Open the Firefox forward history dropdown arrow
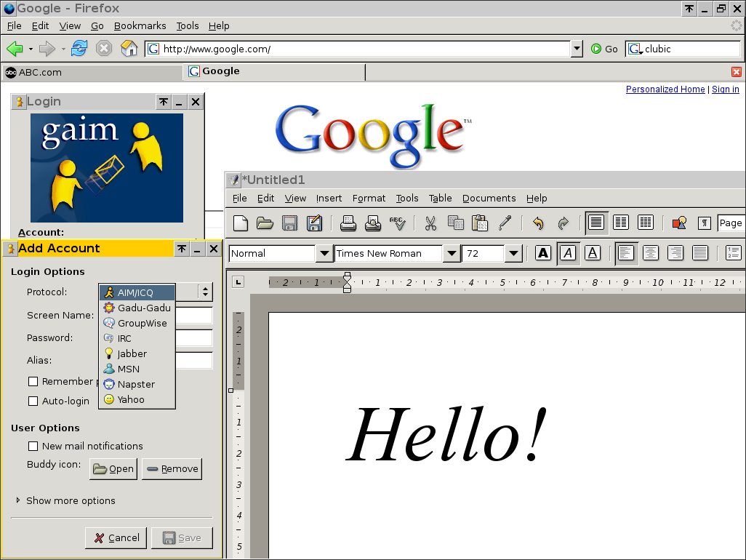This screenshot has height=560, width=746. [x=63, y=49]
